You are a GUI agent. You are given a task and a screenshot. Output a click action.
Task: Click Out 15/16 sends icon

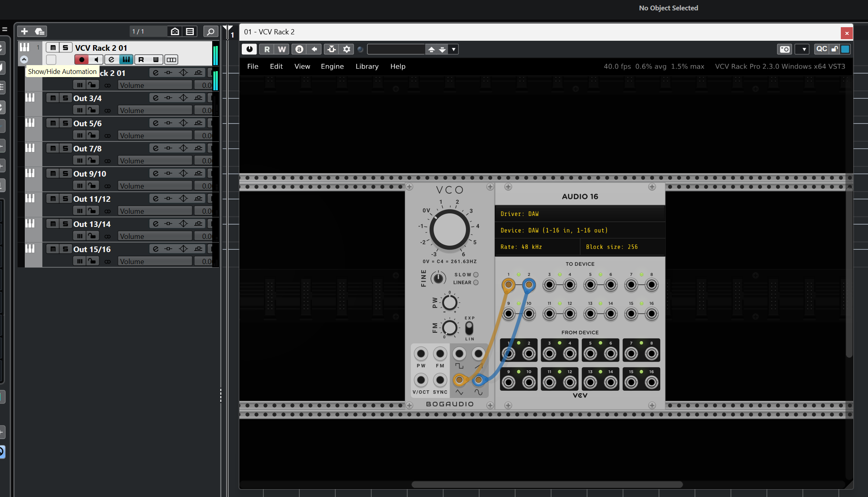[198, 249]
